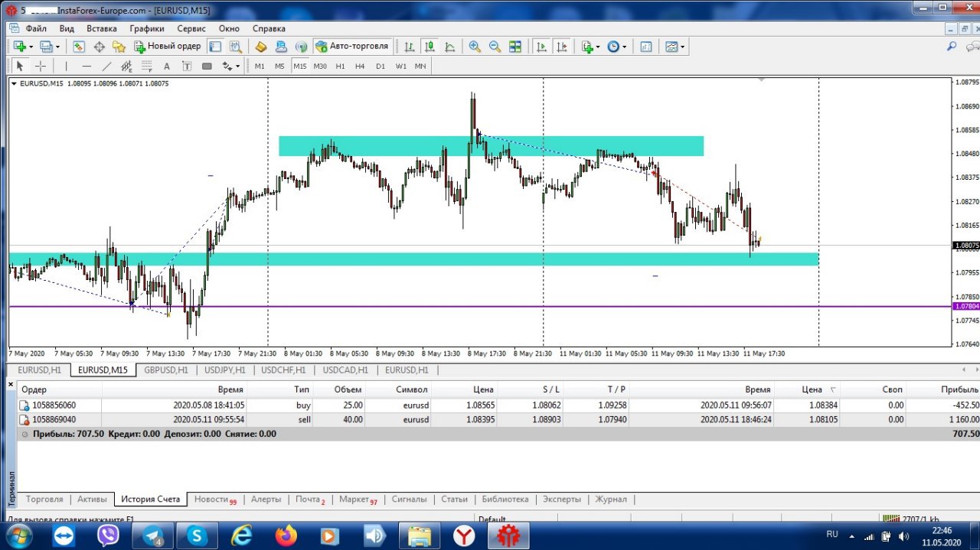Image resolution: width=980 pixels, height=550 pixels.
Task: Switch chart to Line Chart mode
Action: 449,47
